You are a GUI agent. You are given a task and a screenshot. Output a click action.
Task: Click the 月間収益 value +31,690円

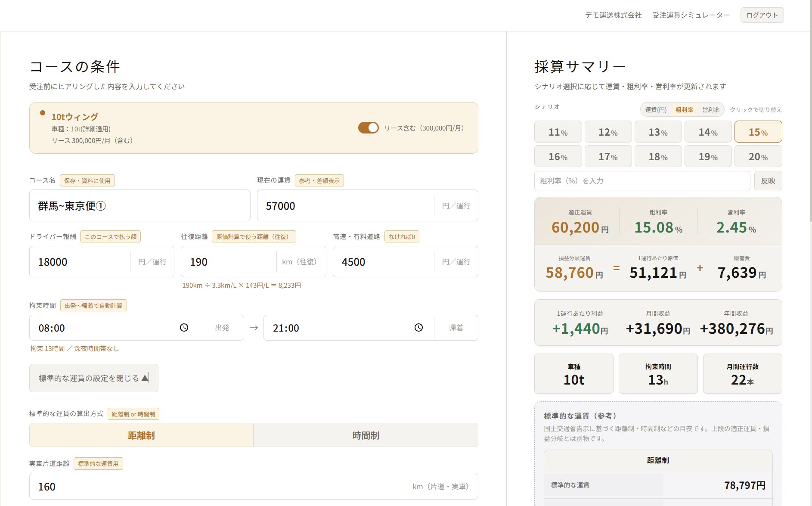coord(658,329)
